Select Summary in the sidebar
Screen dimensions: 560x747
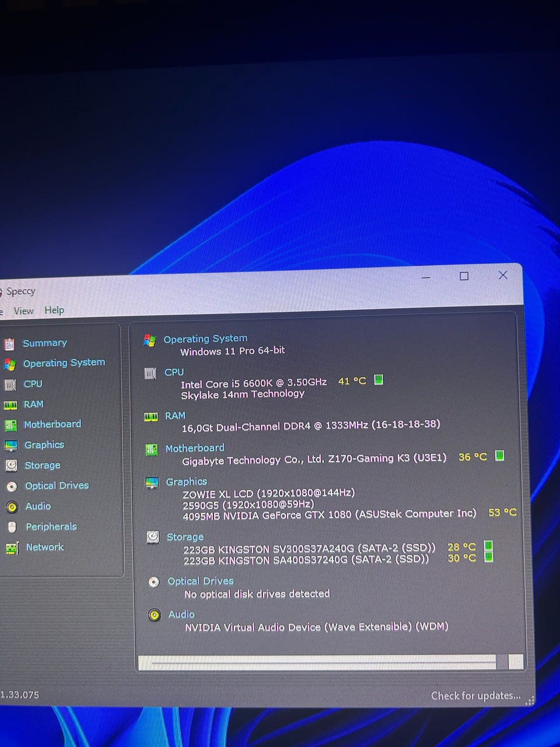[45, 343]
